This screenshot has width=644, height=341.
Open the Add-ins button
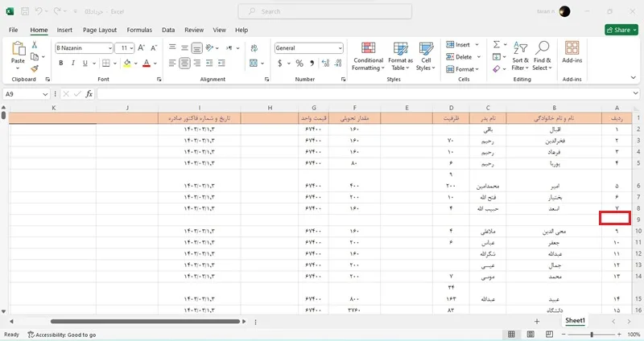point(572,52)
